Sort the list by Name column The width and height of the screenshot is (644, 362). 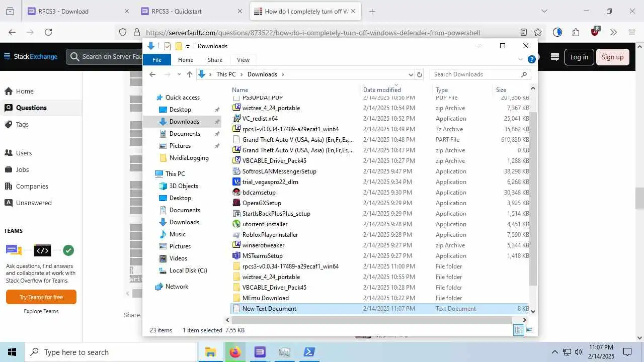[240, 89]
